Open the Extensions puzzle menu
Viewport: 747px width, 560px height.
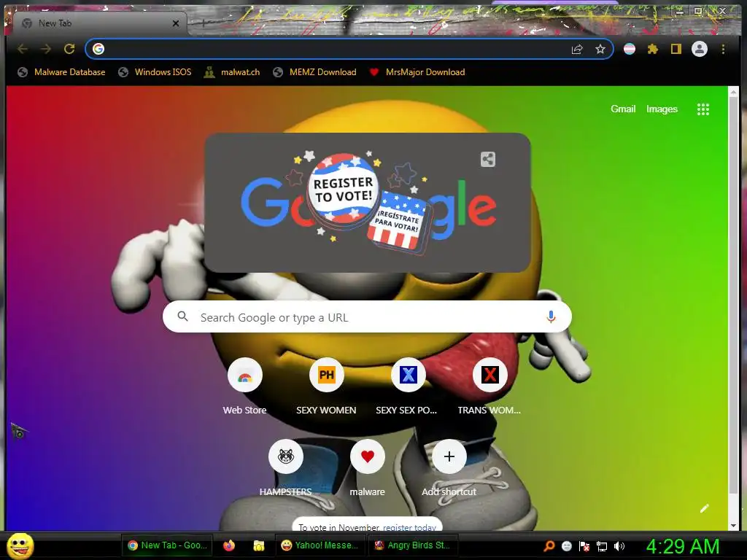pyautogui.click(x=653, y=49)
